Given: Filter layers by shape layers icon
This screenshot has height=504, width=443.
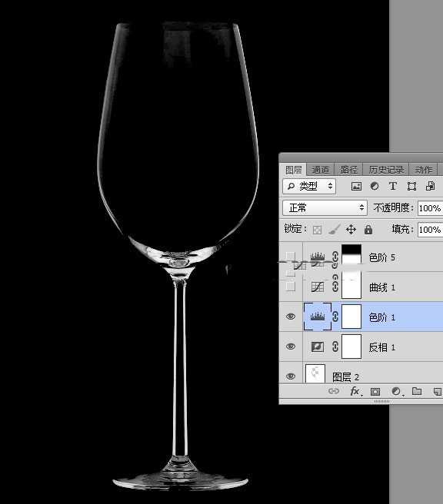Looking at the screenshot, I should [411, 186].
